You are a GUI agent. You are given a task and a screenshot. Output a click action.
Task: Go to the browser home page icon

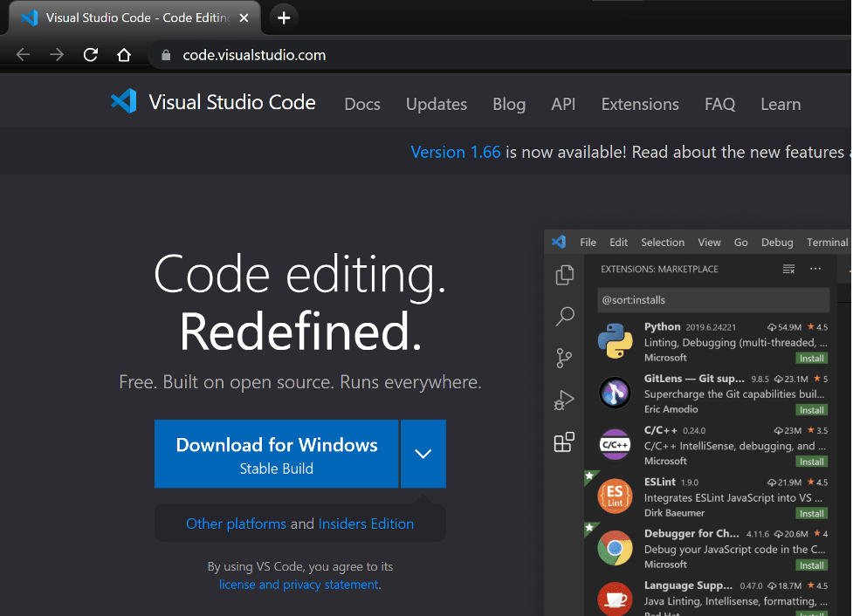(124, 55)
